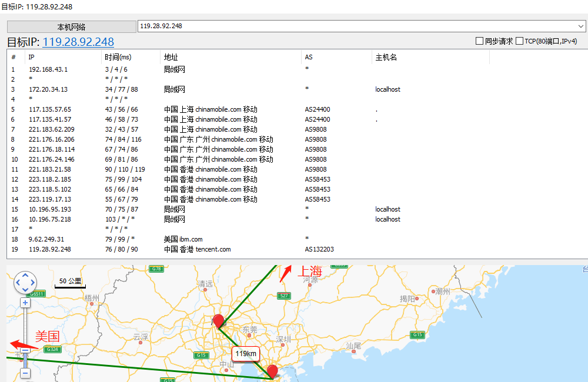Click the red map marker at Hong Kong
This screenshot has height=382, width=588.
(x=272, y=371)
